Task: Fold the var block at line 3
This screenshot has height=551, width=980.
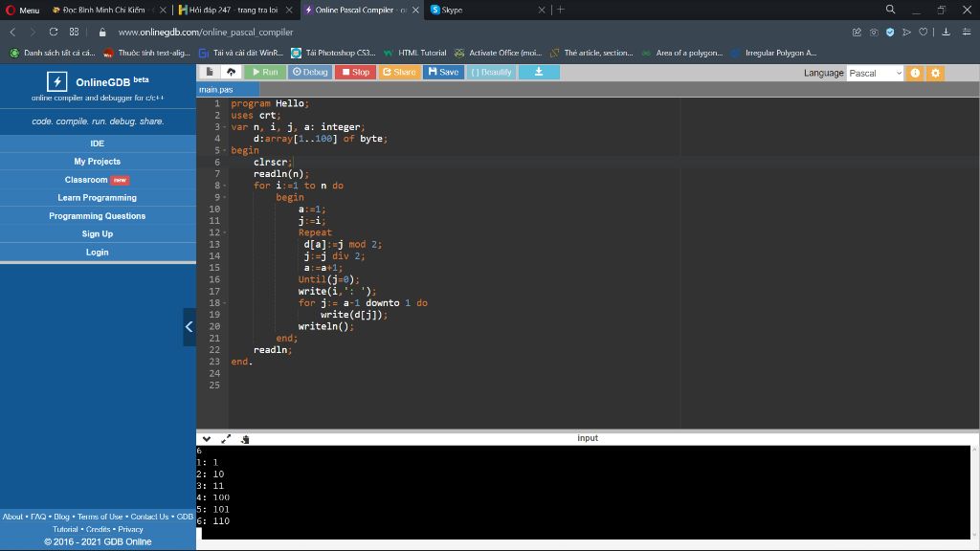Action: click(x=225, y=127)
